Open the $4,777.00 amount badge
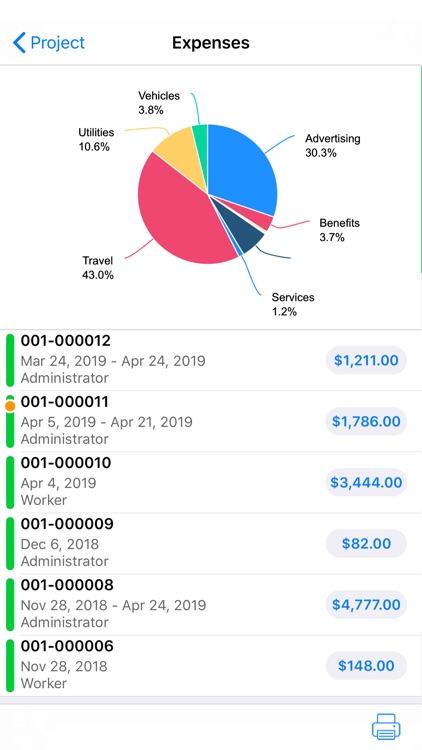Image resolution: width=422 pixels, height=750 pixels. click(366, 605)
